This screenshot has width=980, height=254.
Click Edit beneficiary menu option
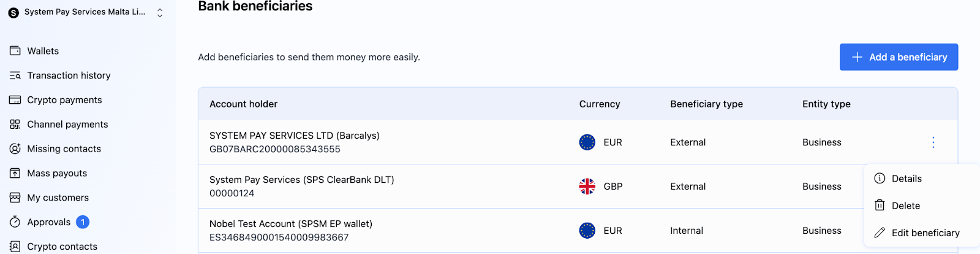click(x=925, y=233)
